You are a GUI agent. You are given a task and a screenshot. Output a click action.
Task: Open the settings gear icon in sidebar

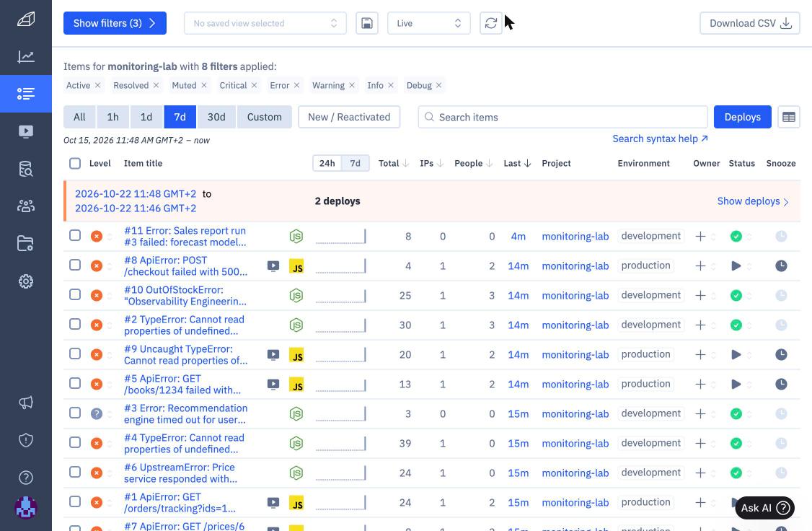[x=26, y=281]
